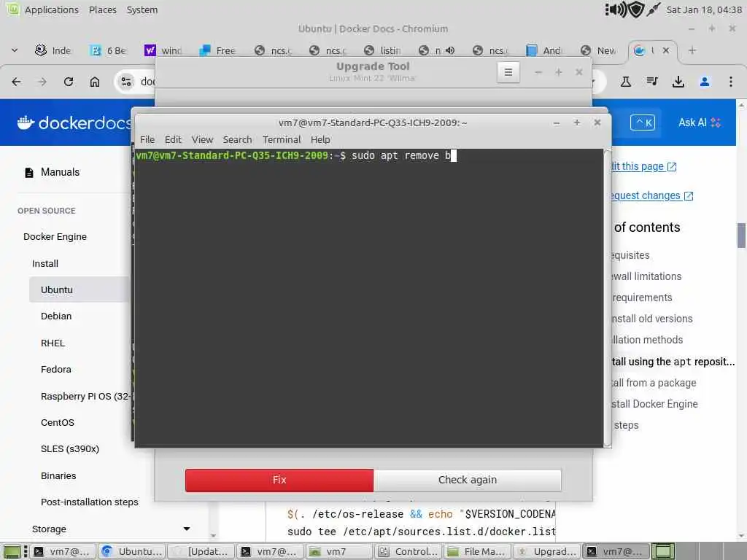Image resolution: width=747 pixels, height=560 pixels.
Task: Switch to the 6 Be browser tab
Action: pos(109,50)
